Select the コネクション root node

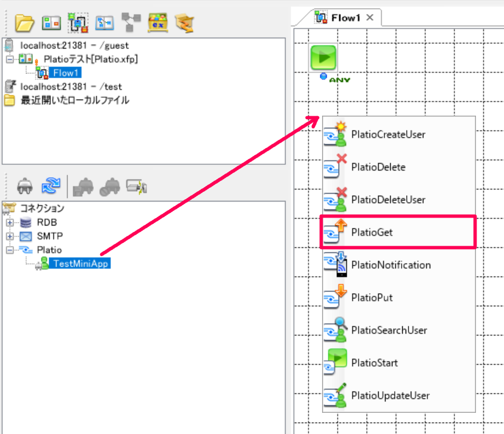coord(42,208)
